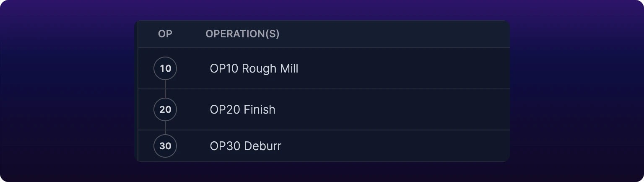The height and width of the screenshot is (182, 644).
Task: Click connector line between badges 20 and 30
Action: (165, 128)
